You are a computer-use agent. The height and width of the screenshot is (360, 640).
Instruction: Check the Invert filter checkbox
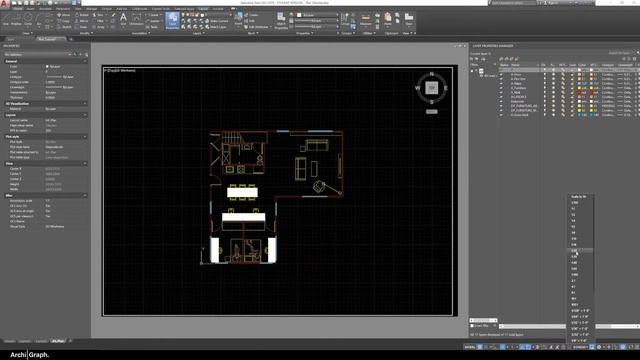pyautogui.click(x=472, y=326)
